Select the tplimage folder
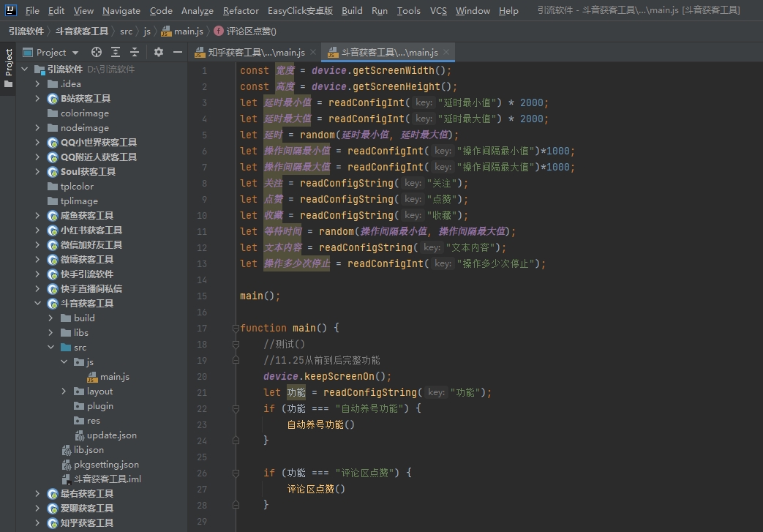The image size is (763, 532). 72,201
